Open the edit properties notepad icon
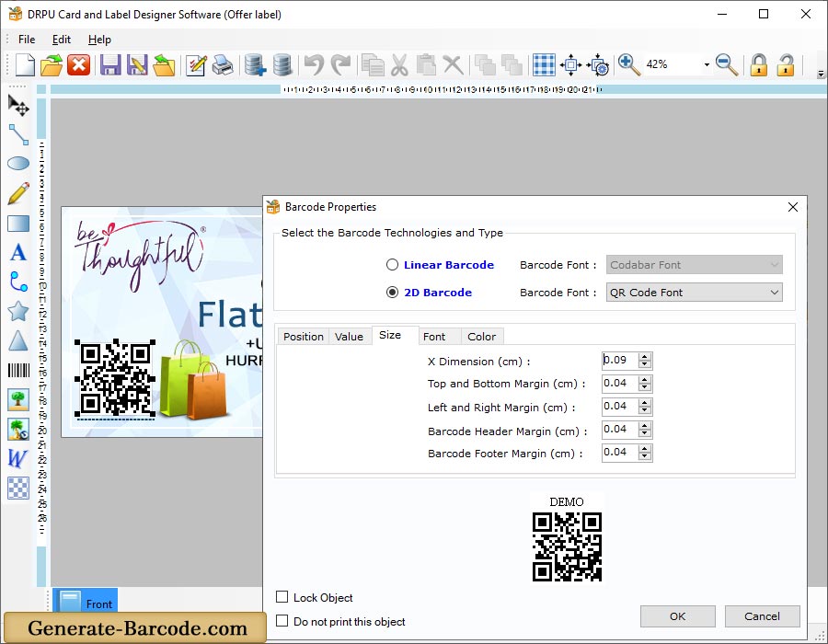Image resolution: width=828 pixels, height=644 pixels. pos(196,65)
